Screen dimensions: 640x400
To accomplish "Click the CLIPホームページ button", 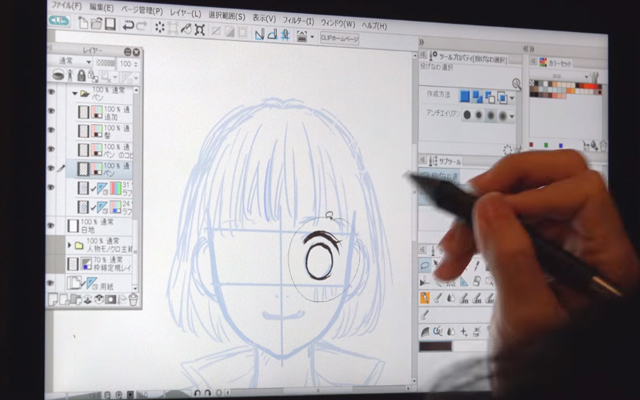I will 340,36.
